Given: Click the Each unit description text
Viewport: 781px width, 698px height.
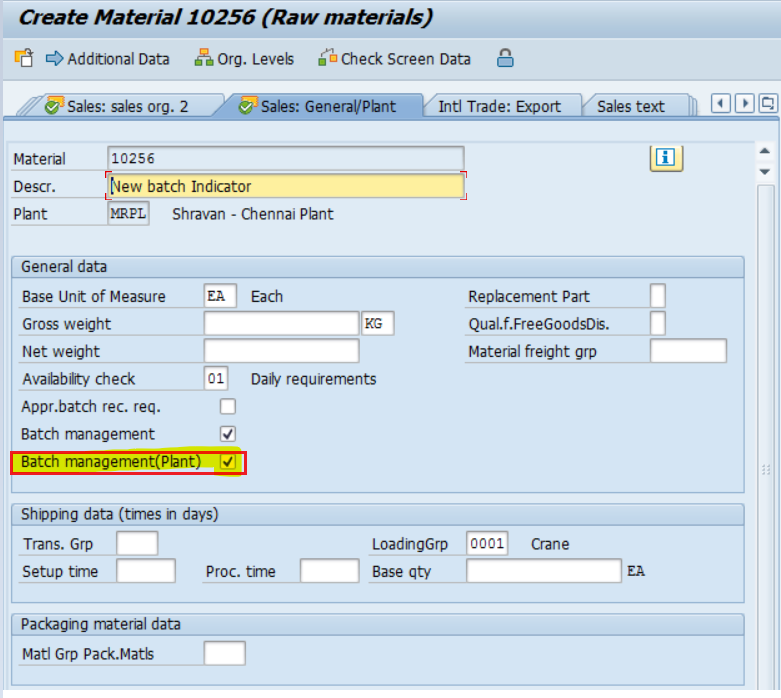Looking at the screenshot, I should point(266,296).
